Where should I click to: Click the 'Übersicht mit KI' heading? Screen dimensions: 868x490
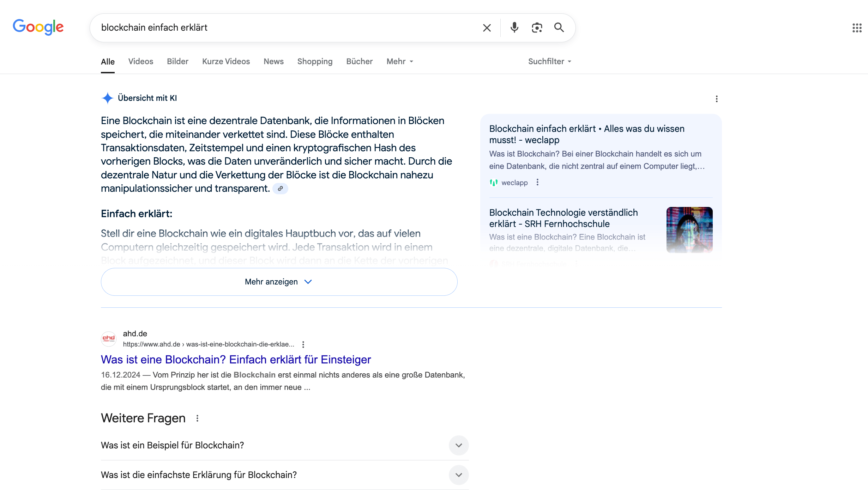(147, 98)
